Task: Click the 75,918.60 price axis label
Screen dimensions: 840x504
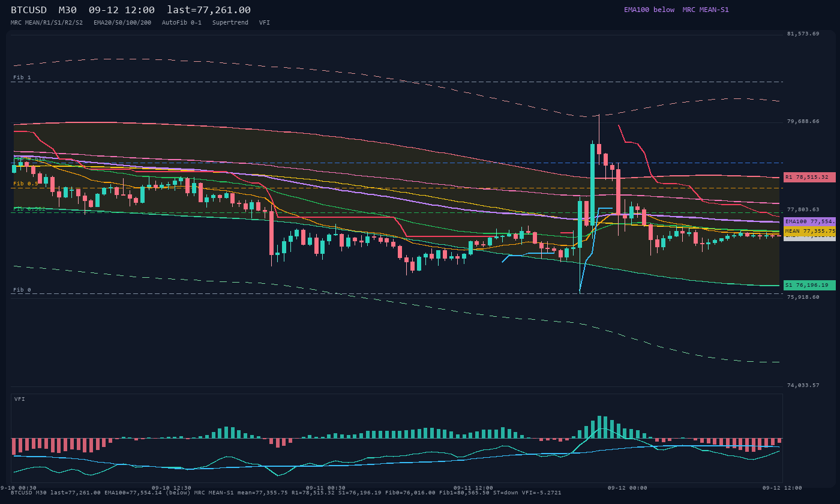Action: click(x=803, y=297)
